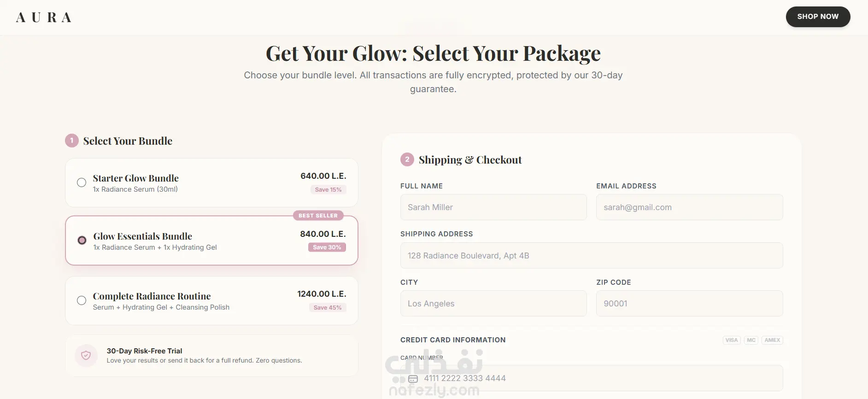Click the shield icon beside Risk-Free Trial

pos(86,356)
